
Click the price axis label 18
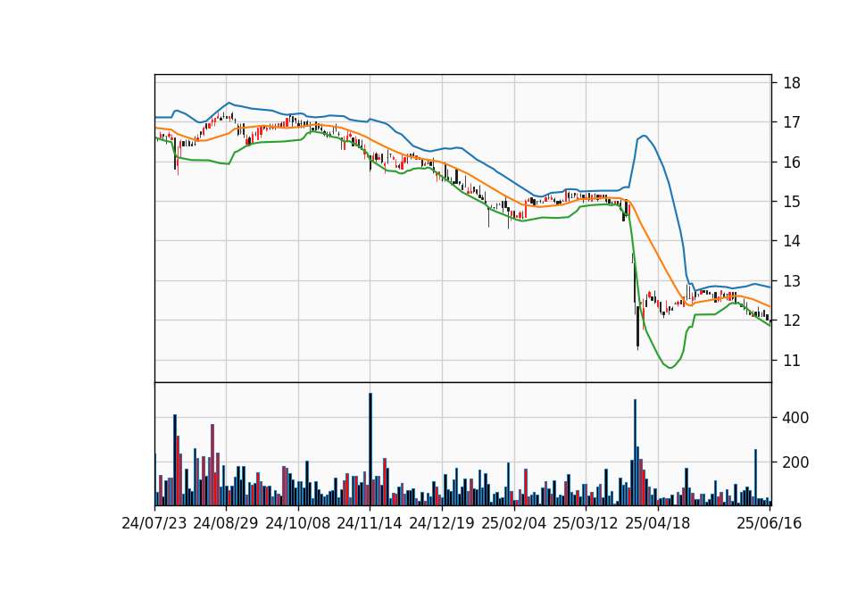(x=792, y=83)
